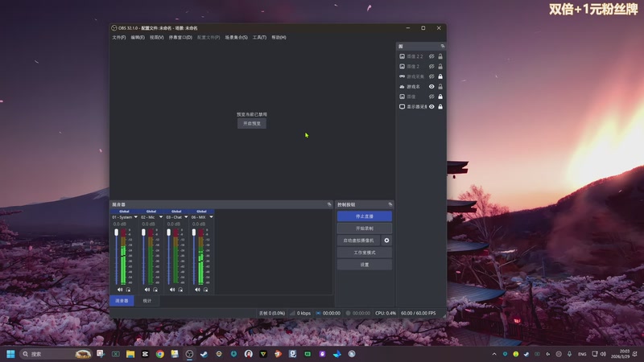Click microphone icon in system tray
This screenshot has width=644, height=362.
[x=569, y=354]
